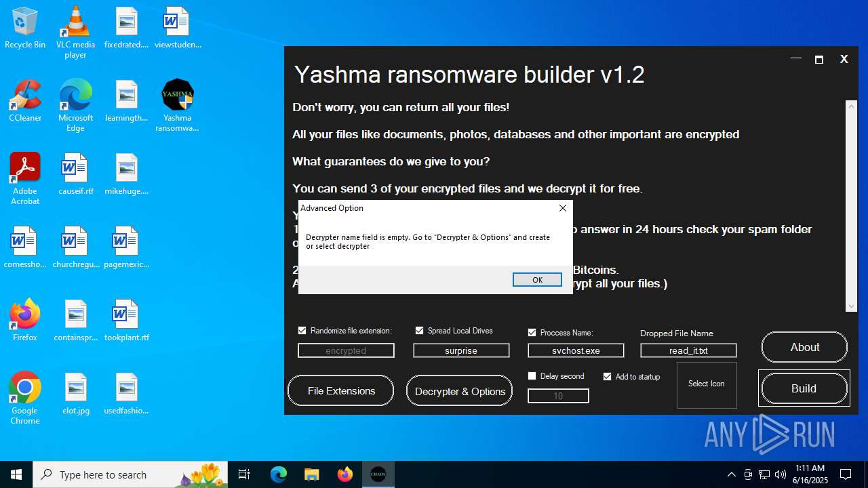
Task: Select tookplant.rtf document icon
Action: (126, 321)
